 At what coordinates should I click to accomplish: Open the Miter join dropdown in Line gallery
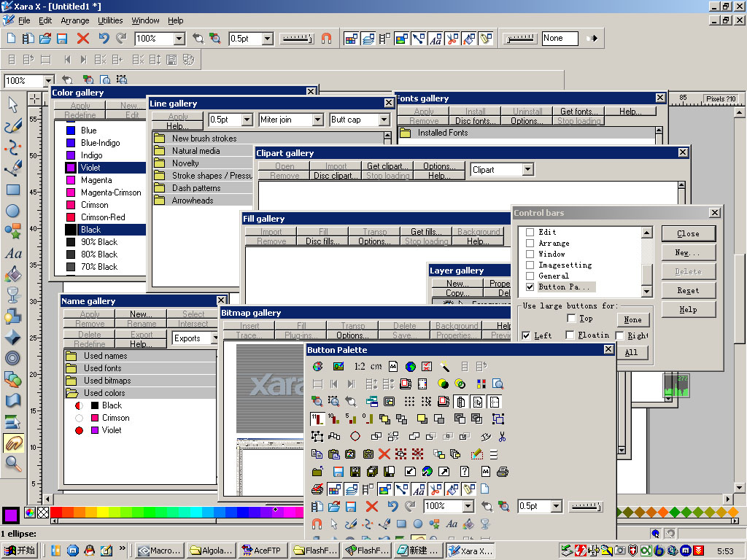click(x=318, y=120)
